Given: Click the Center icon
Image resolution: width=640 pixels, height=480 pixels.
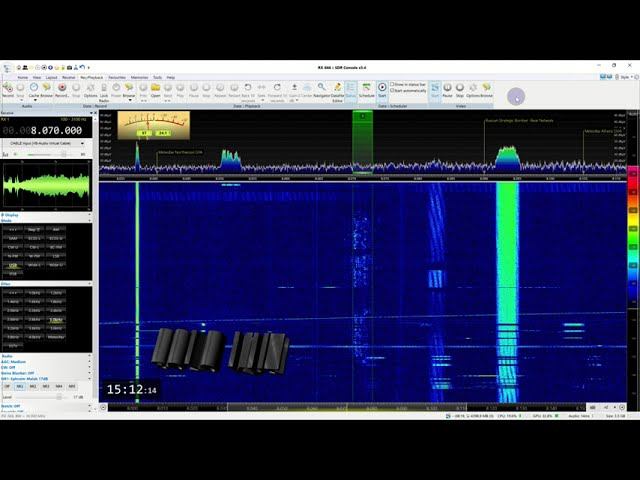Looking at the screenshot, I should click(307, 90).
